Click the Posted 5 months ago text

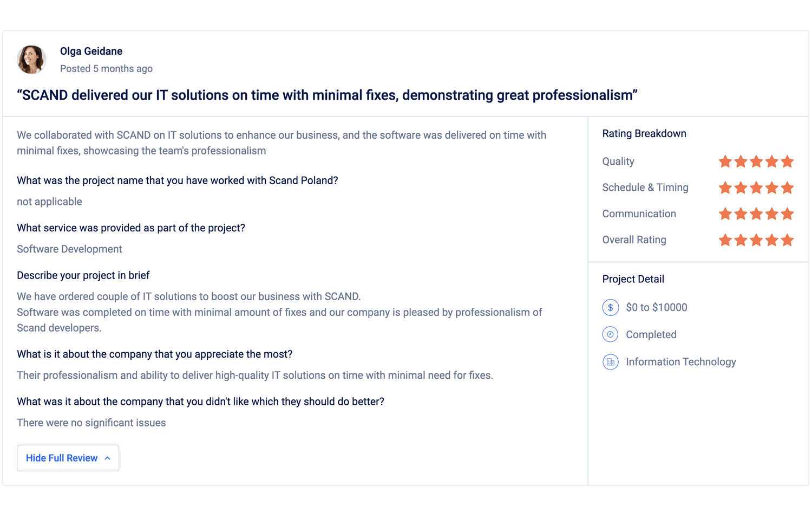click(106, 68)
